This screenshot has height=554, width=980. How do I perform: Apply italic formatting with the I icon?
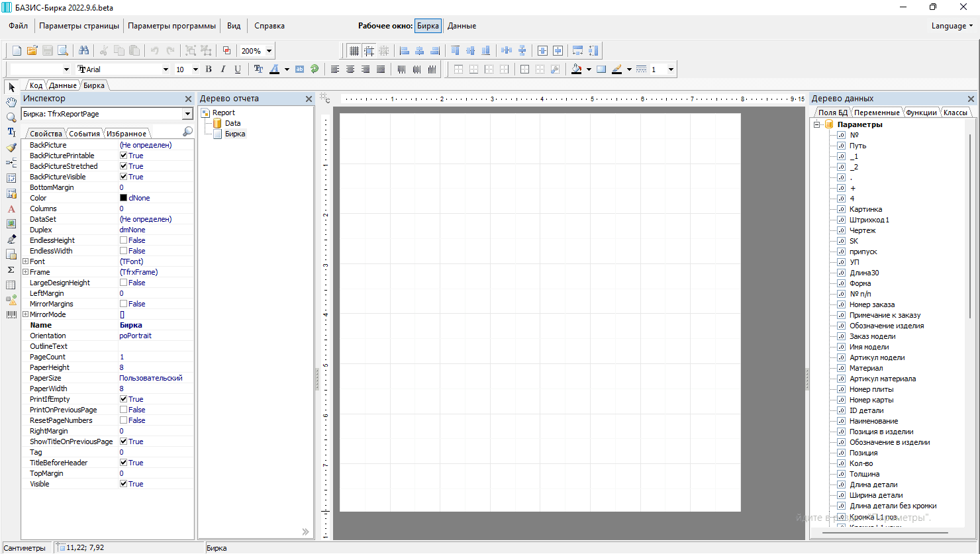coord(223,69)
